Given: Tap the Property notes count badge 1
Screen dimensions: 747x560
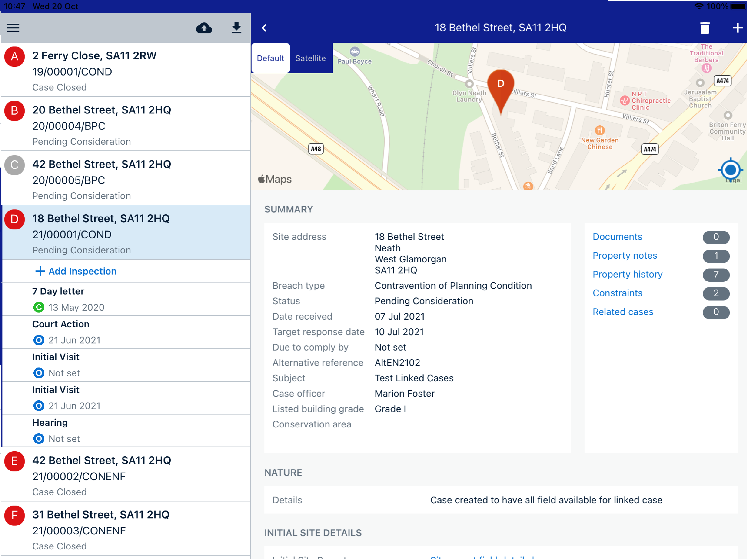Looking at the screenshot, I should (x=716, y=256).
